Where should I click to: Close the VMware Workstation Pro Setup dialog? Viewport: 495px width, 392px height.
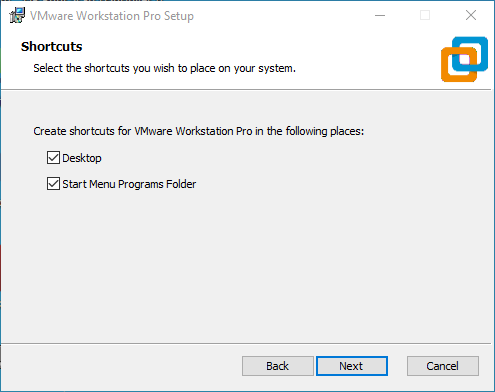[471, 15]
